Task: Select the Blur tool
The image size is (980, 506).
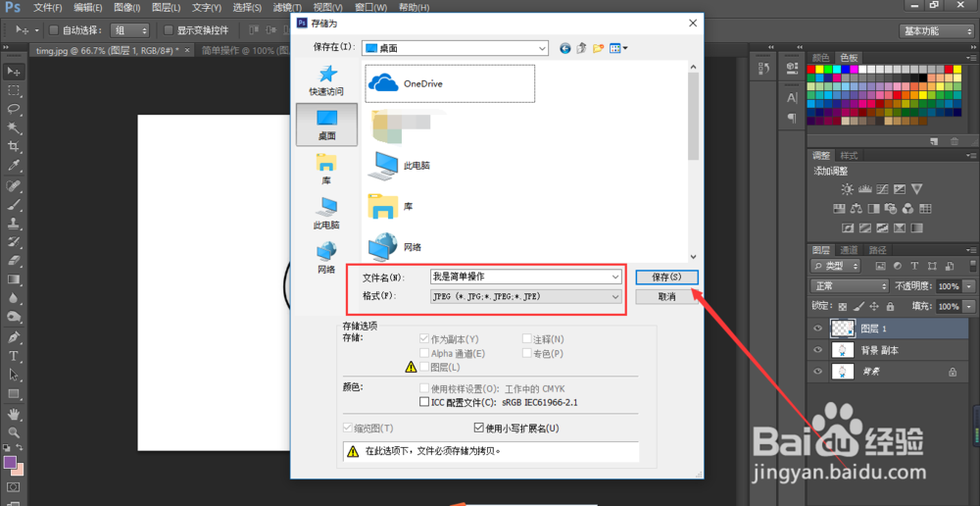Action: click(x=14, y=298)
